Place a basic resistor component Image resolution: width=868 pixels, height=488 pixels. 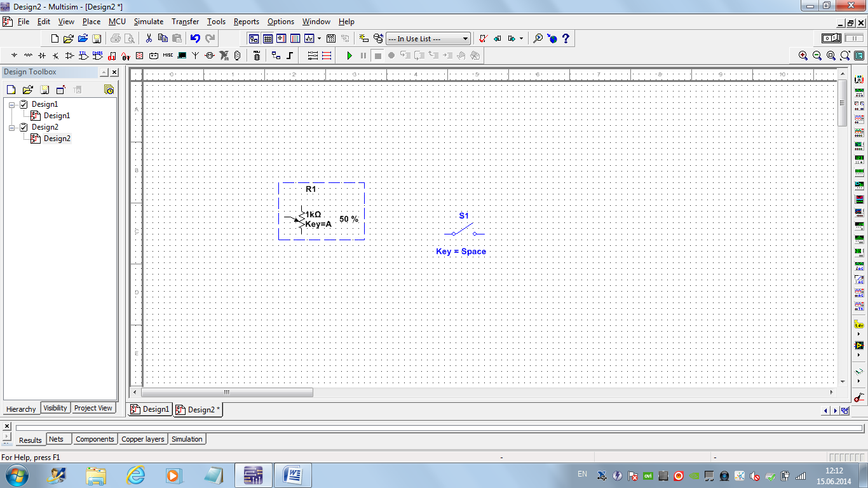[28, 56]
